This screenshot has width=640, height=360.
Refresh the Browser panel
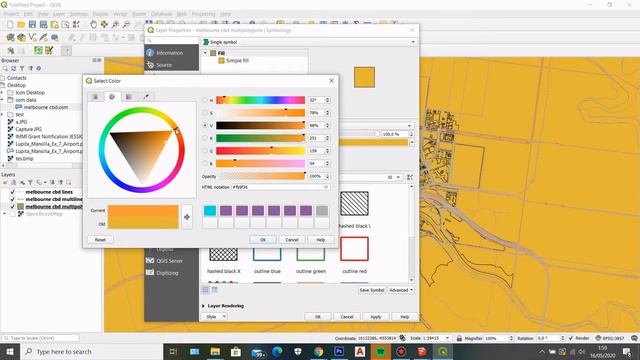(x=13, y=69)
